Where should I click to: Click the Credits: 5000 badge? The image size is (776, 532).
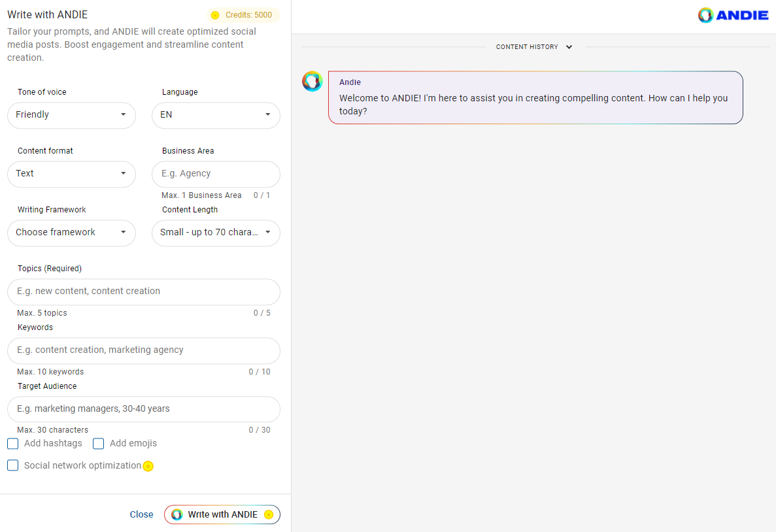tap(243, 15)
